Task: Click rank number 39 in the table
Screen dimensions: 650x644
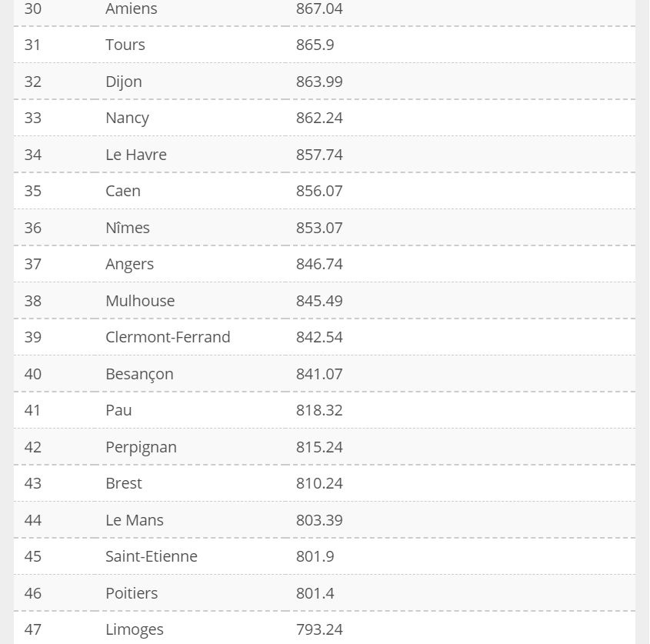Action: tap(32, 337)
